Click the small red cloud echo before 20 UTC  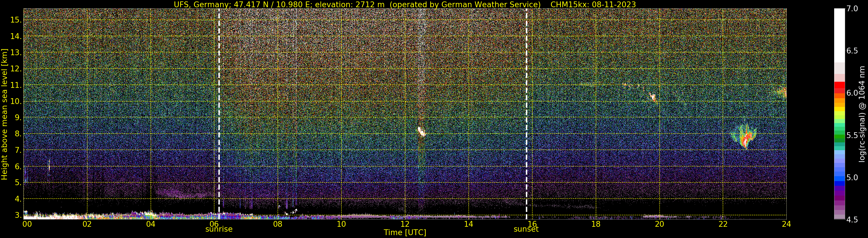[x=653, y=98]
